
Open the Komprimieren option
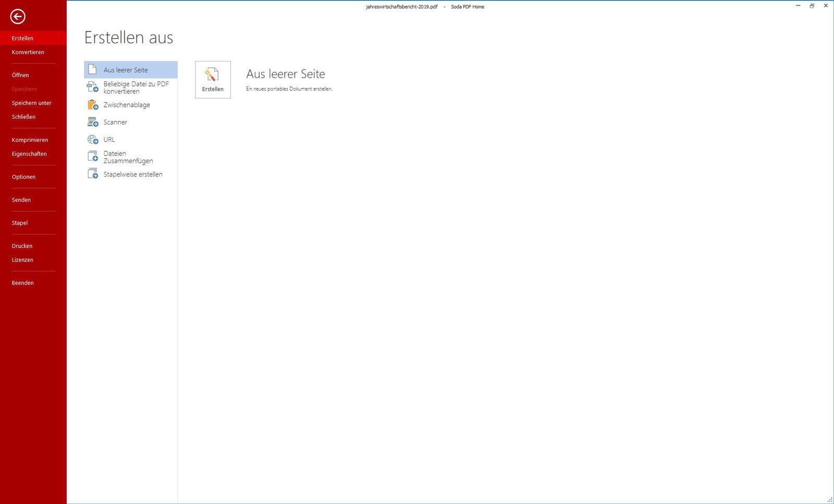pos(30,140)
